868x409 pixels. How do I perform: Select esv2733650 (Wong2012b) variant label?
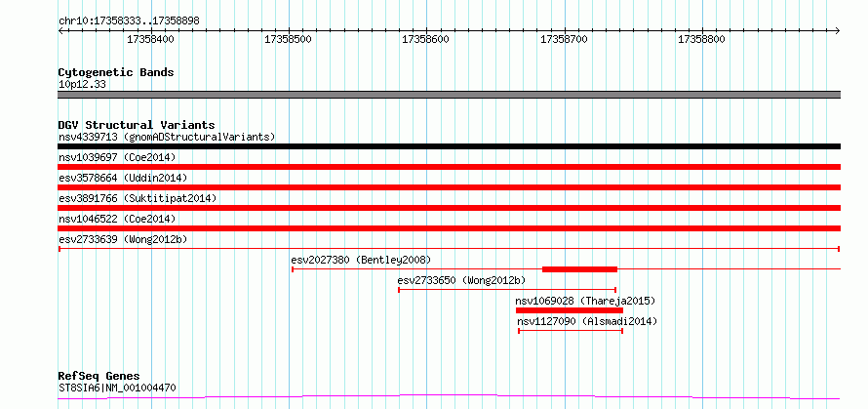[x=461, y=280]
